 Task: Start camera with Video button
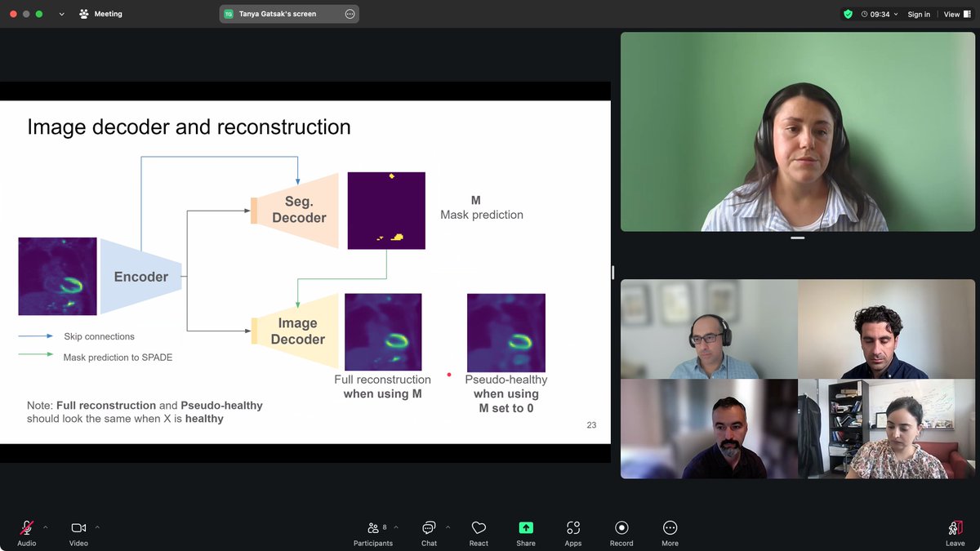[x=78, y=533]
